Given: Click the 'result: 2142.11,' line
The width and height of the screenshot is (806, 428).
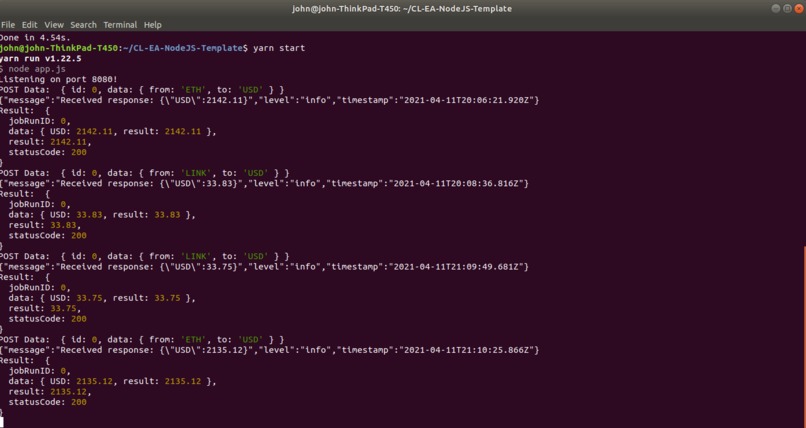Looking at the screenshot, I should tap(50, 142).
